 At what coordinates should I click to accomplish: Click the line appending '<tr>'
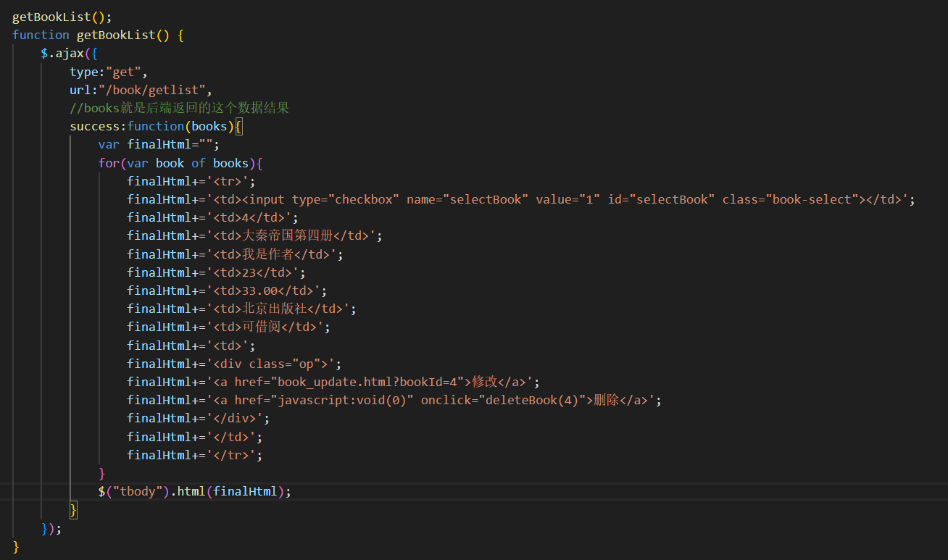tap(191, 181)
